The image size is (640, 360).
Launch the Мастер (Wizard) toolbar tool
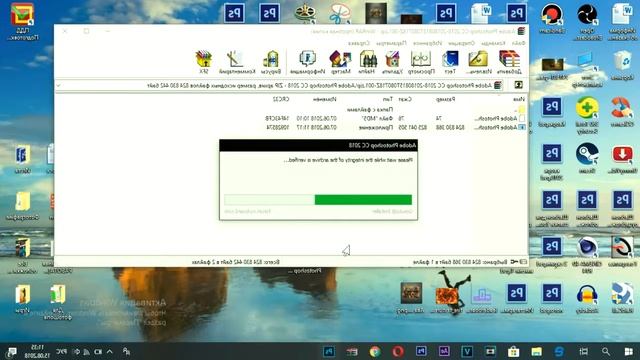click(340, 62)
